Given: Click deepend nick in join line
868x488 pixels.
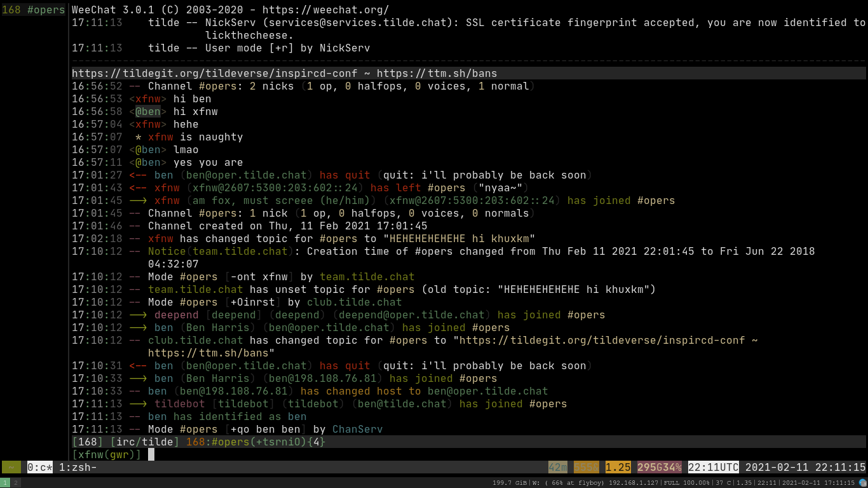Looking at the screenshot, I should coord(177,315).
